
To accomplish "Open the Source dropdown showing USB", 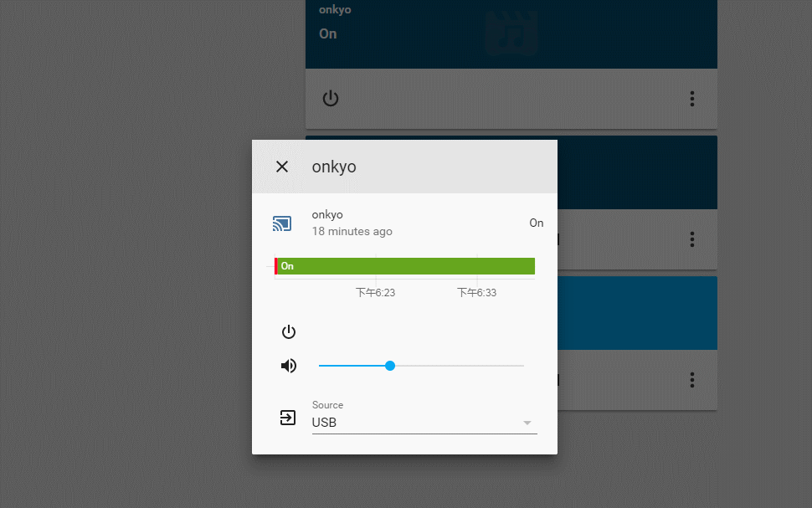I will coord(424,422).
